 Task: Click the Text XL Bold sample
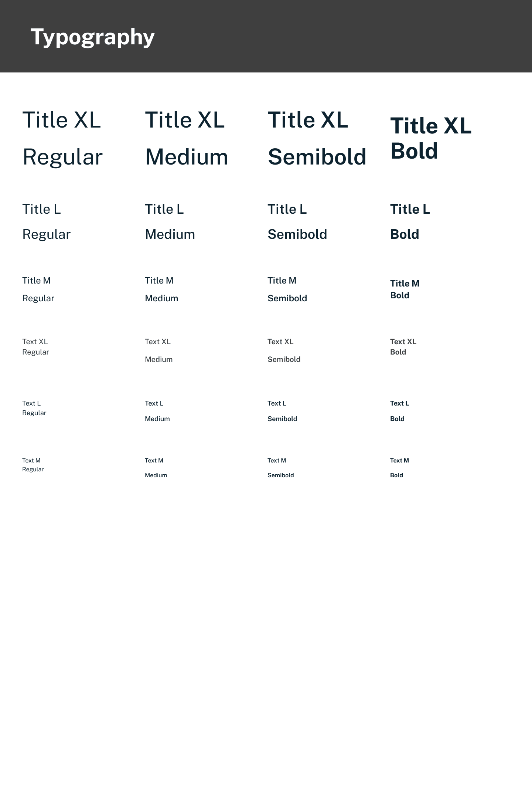(403, 347)
